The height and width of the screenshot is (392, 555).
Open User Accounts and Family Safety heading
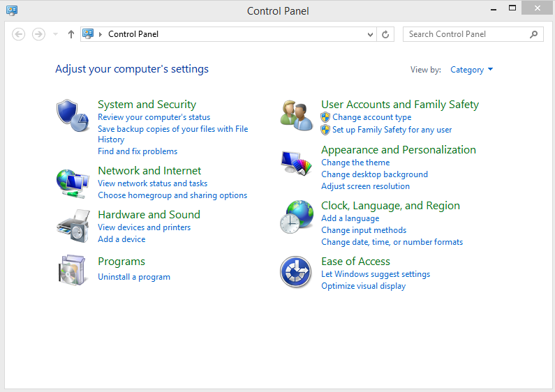tap(400, 105)
